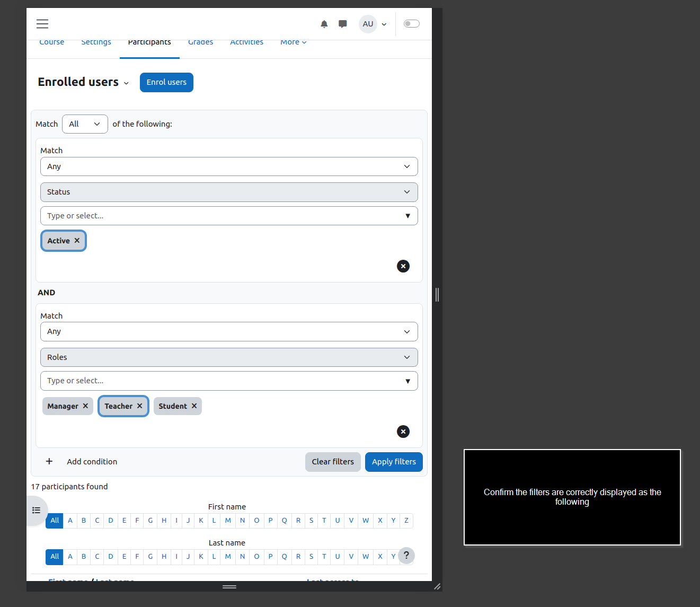Screen dimensions: 700x607
Task: Click the corner resize grip
Action: tap(437, 586)
